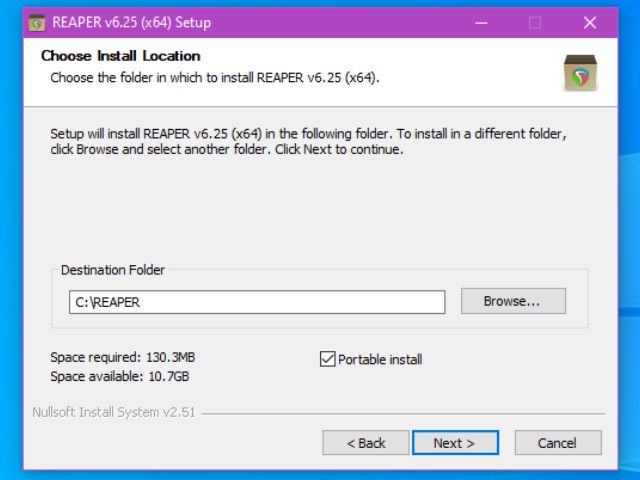
Task: Toggle the Portable install checkbox
Action: pyautogui.click(x=327, y=359)
